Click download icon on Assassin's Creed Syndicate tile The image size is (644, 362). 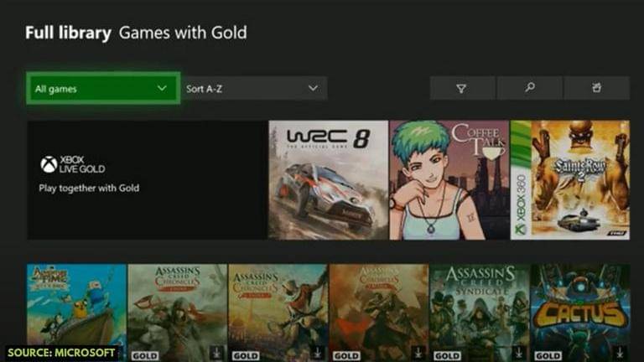click(x=519, y=353)
